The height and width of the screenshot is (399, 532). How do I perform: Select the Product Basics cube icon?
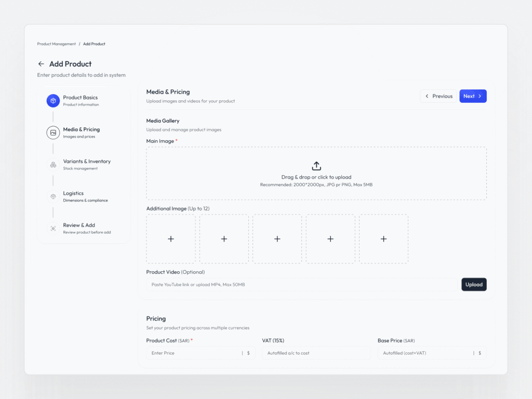coord(53,101)
